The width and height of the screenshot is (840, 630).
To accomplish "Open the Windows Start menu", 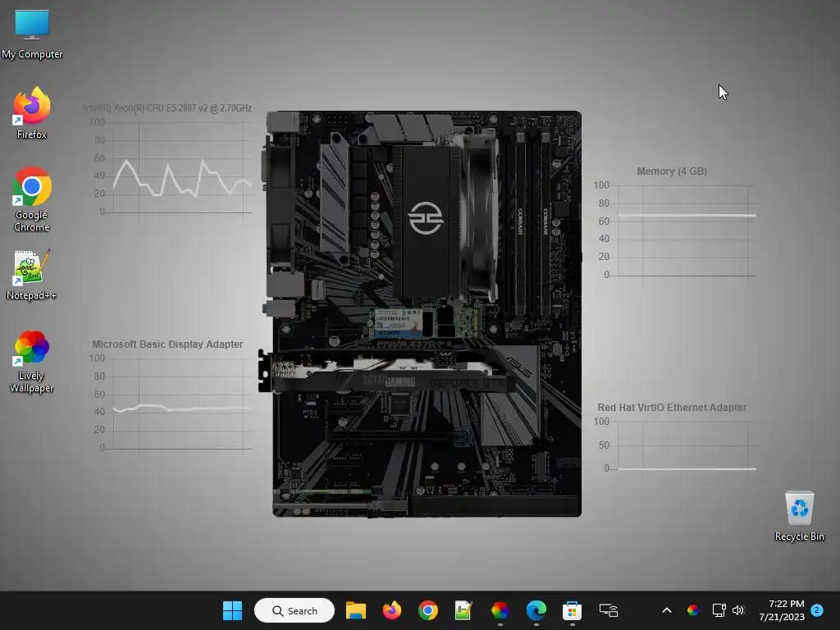I will click(232, 610).
